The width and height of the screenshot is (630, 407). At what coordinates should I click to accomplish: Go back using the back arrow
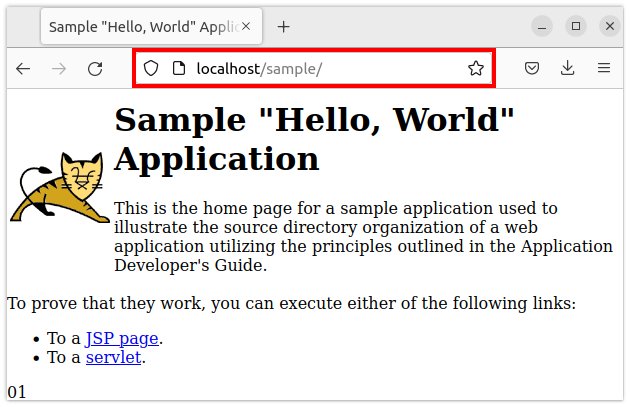point(23,69)
